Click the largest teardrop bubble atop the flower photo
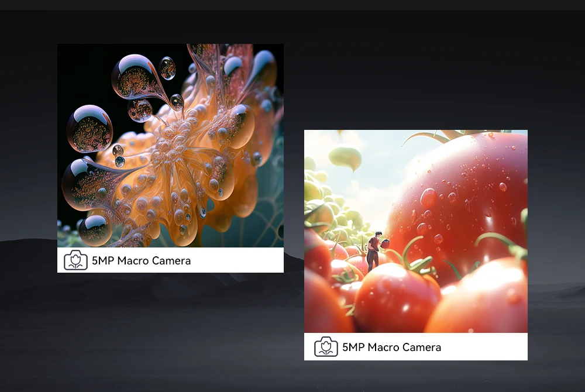The image size is (585, 392). pos(136,76)
